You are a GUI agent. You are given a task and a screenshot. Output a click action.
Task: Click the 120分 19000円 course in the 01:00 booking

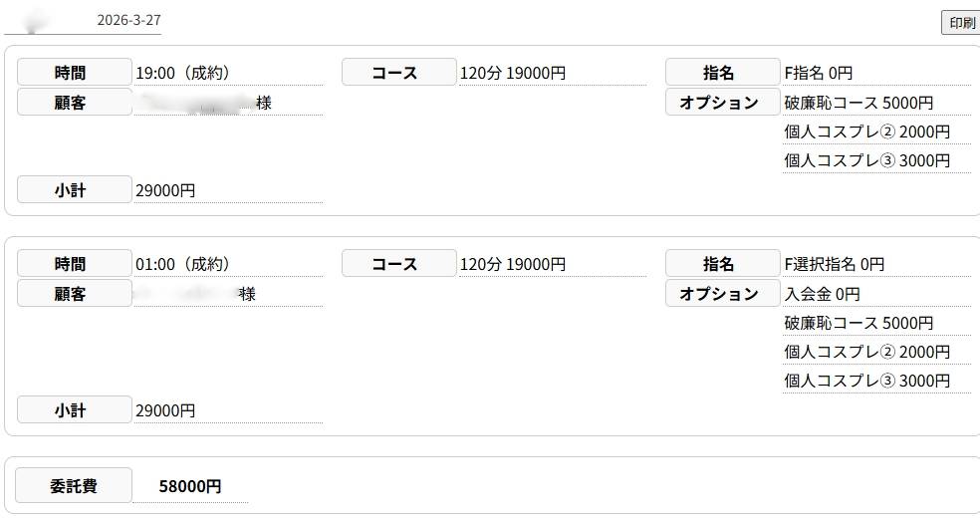(x=513, y=264)
